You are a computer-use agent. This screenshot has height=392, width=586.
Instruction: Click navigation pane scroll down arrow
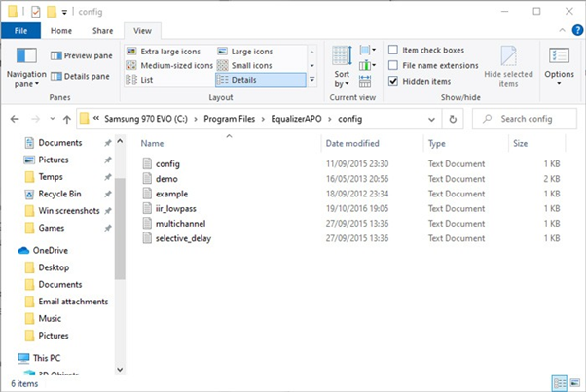click(x=120, y=370)
